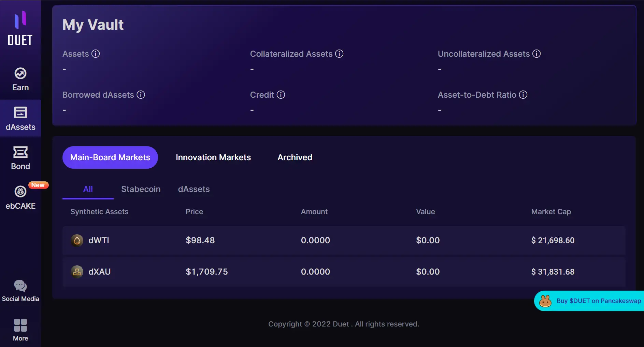View the Borrowed dAssets info tooltip icon
Viewport: 644px width, 347px height.
click(x=141, y=95)
